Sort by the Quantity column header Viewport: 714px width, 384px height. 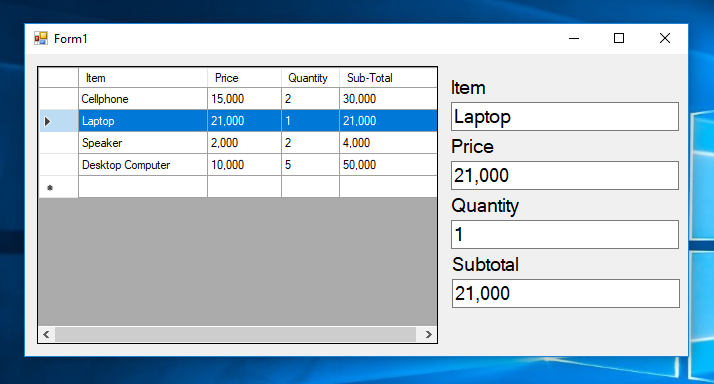(311, 78)
